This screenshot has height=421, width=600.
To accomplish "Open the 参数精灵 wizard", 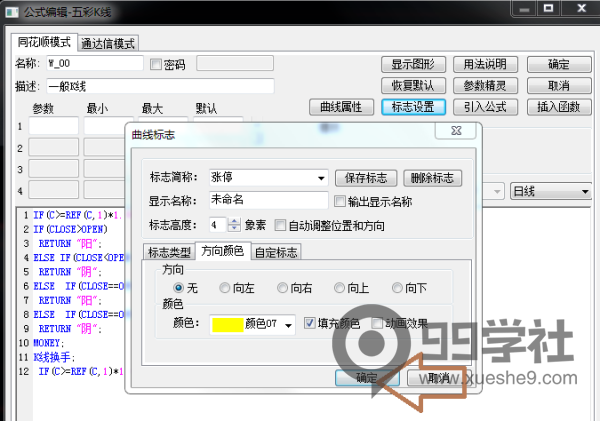I will 485,85.
